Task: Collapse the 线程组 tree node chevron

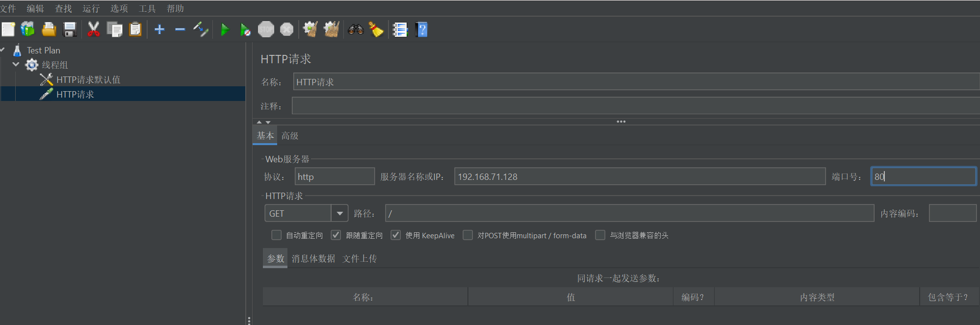Action: (16, 64)
